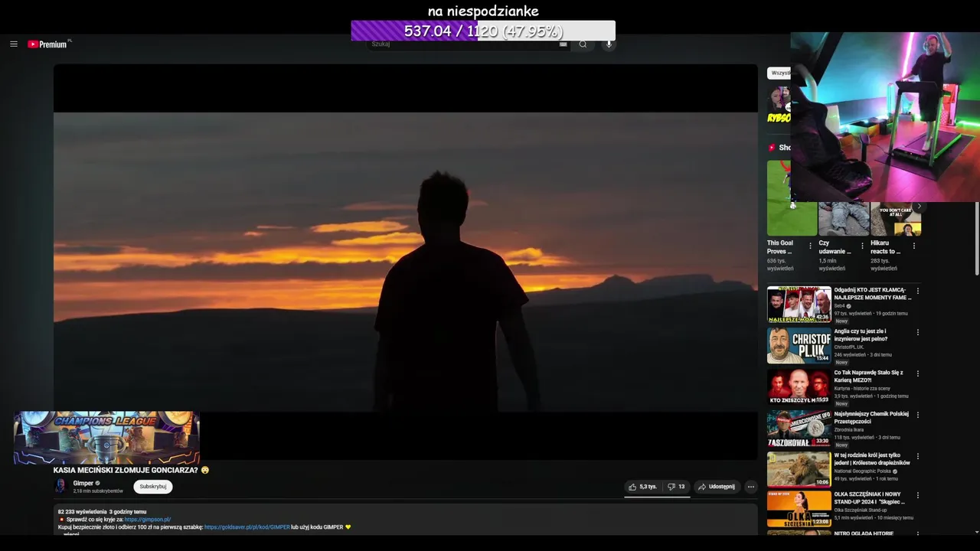Open the 'Hikaru reacts to' short thumbnail

pyautogui.click(x=896, y=219)
